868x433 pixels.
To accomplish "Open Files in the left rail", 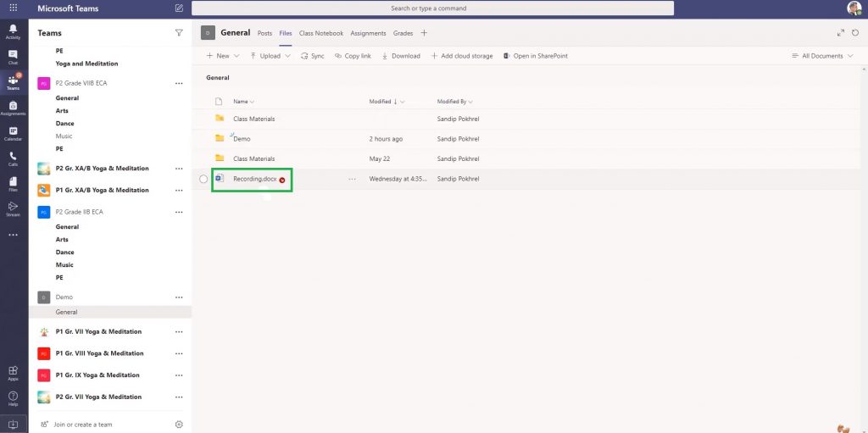I will pyautogui.click(x=14, y=185).
